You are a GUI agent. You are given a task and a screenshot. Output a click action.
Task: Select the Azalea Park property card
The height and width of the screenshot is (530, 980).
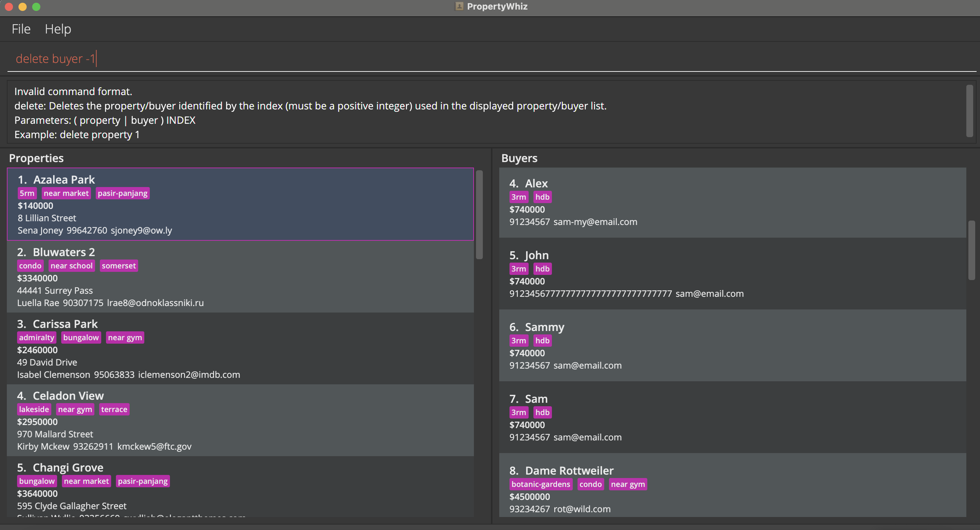tap(240, 204)
